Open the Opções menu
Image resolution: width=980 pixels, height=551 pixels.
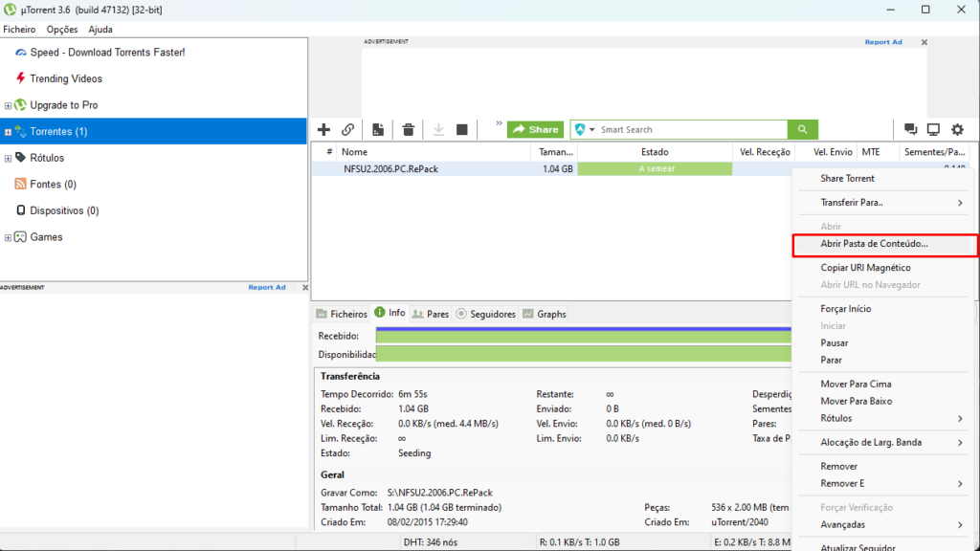coord(62,30)
